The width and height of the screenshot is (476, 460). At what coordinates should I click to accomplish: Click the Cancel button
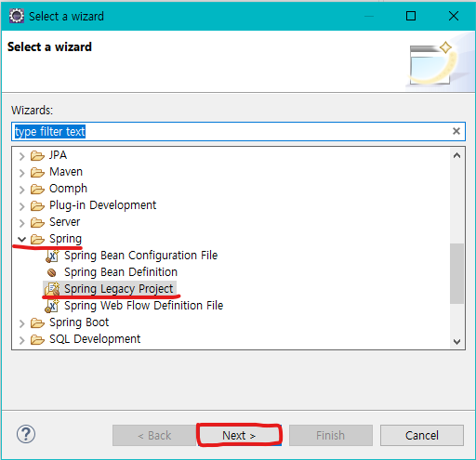(422, 435)
